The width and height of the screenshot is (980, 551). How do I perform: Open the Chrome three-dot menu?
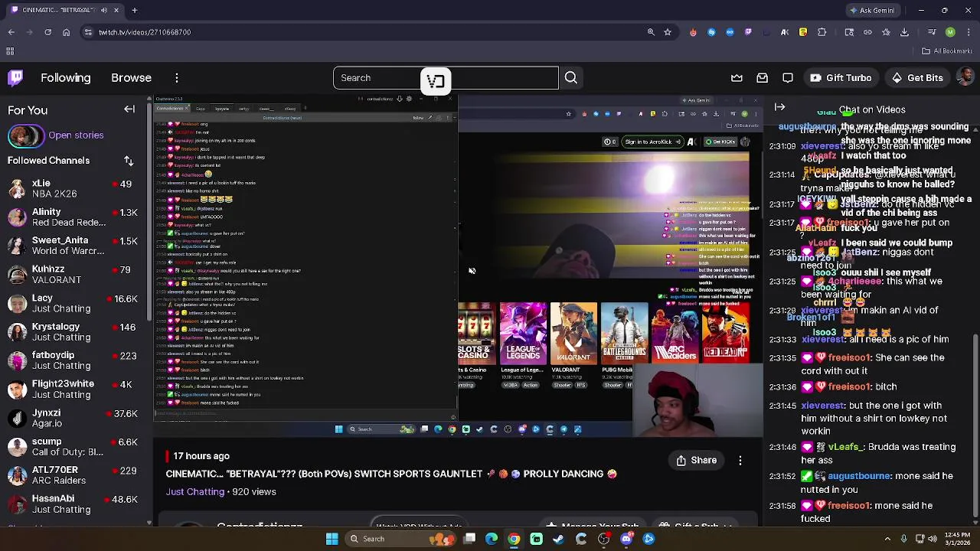click(969, 32)
